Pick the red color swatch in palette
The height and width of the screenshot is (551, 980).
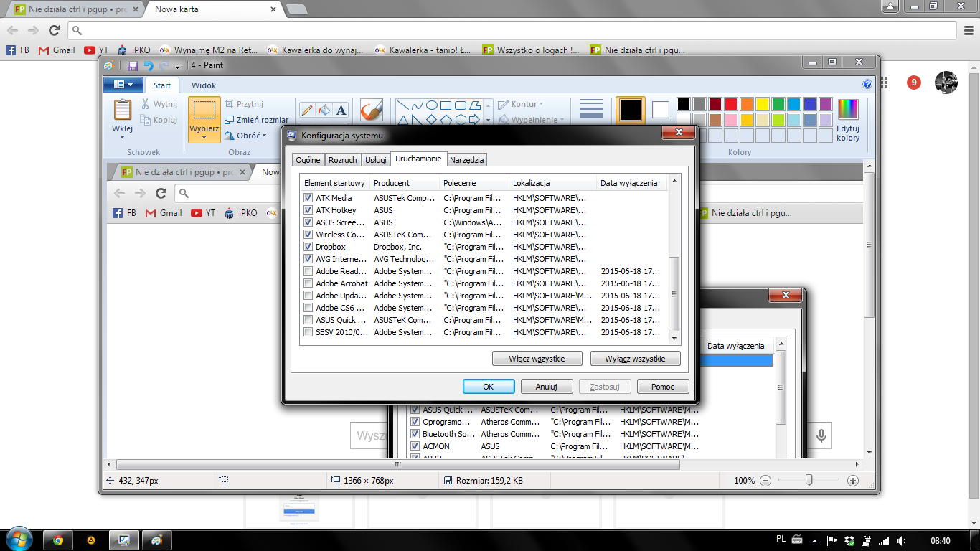[x=730, y=104]
